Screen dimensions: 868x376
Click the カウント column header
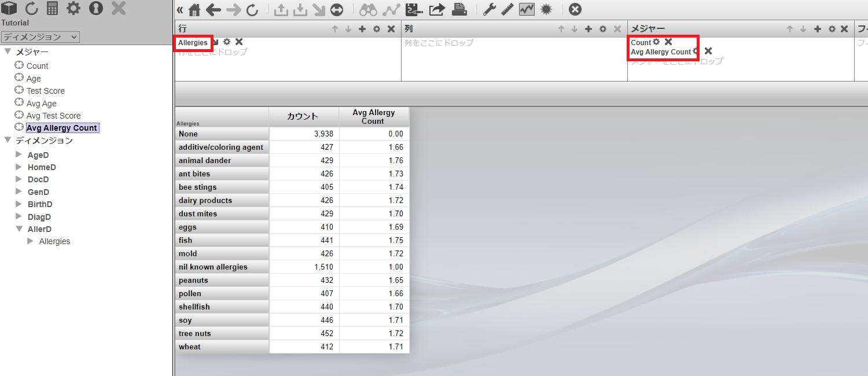(303, 116)
